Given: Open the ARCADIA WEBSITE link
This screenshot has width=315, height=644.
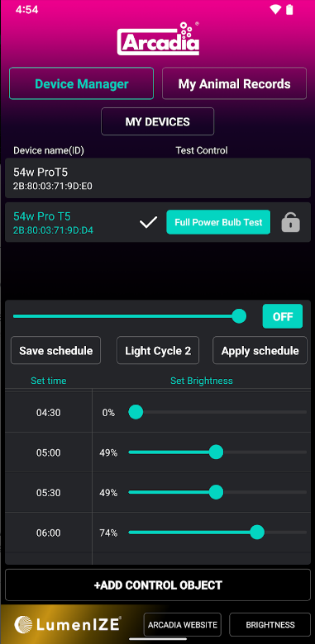Looking at the screenshot, I should [183, 625].
